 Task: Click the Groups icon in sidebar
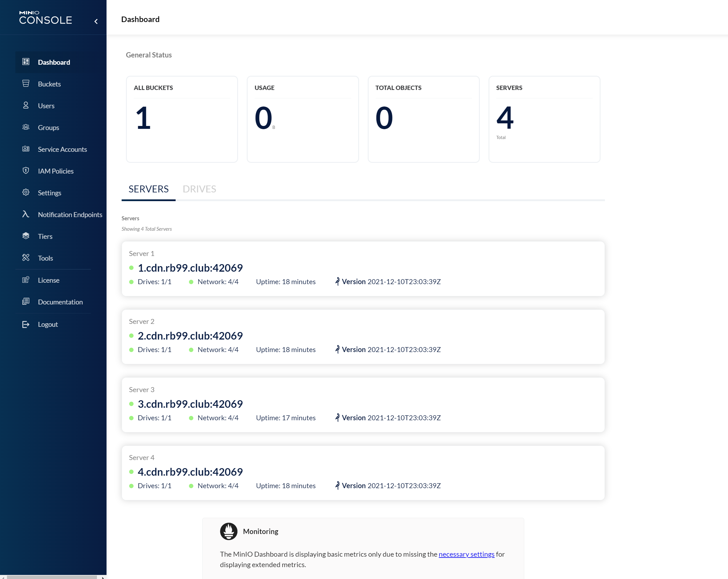tap(26, 127)
